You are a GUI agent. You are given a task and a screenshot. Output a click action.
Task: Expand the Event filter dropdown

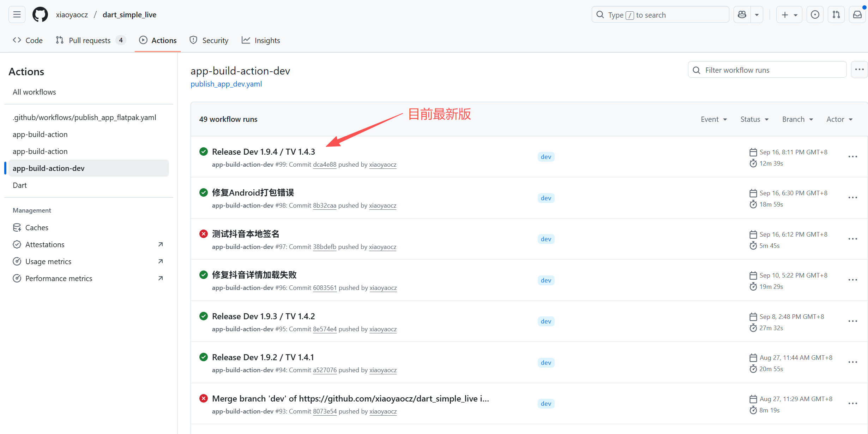pyautogui.click(x=714, y=119)
